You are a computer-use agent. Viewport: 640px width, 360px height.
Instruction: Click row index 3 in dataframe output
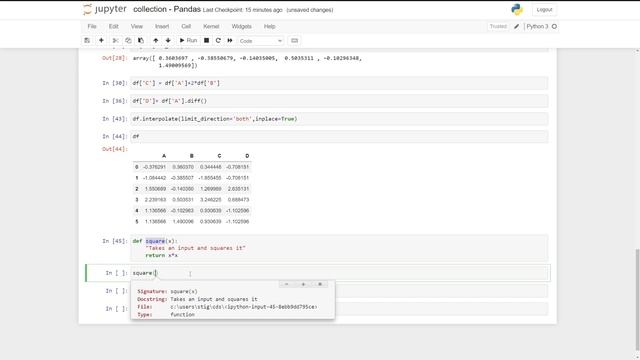tap(137, 200)
